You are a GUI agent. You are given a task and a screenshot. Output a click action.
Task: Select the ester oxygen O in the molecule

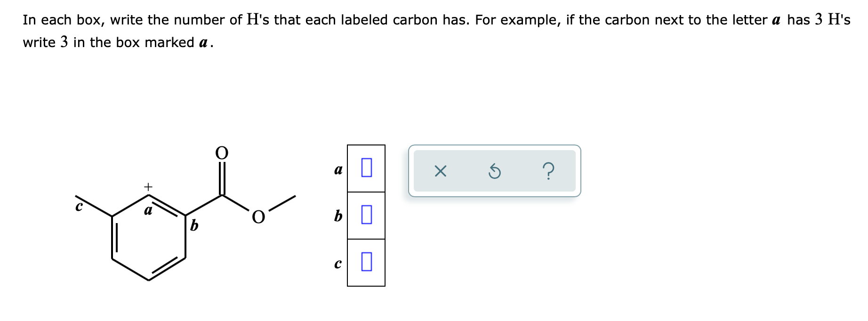coord(258,217)
